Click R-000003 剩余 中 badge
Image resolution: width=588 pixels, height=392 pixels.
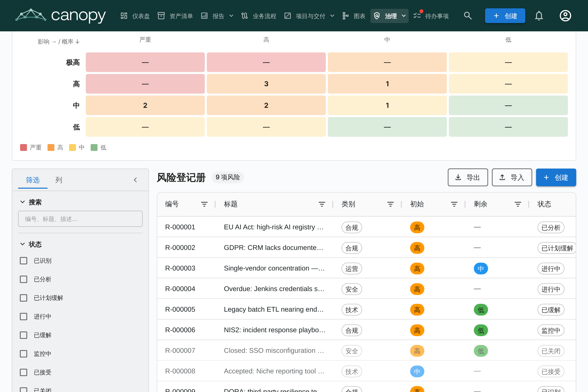481,269
